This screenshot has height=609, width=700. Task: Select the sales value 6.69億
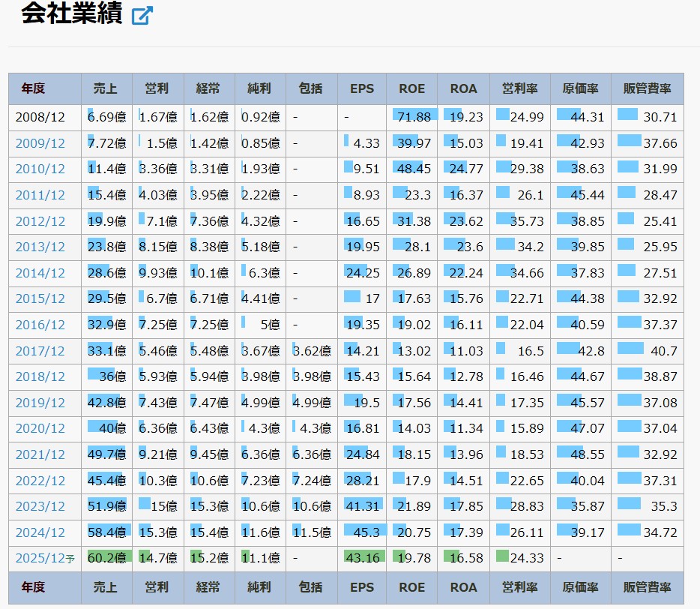point(107,117)
